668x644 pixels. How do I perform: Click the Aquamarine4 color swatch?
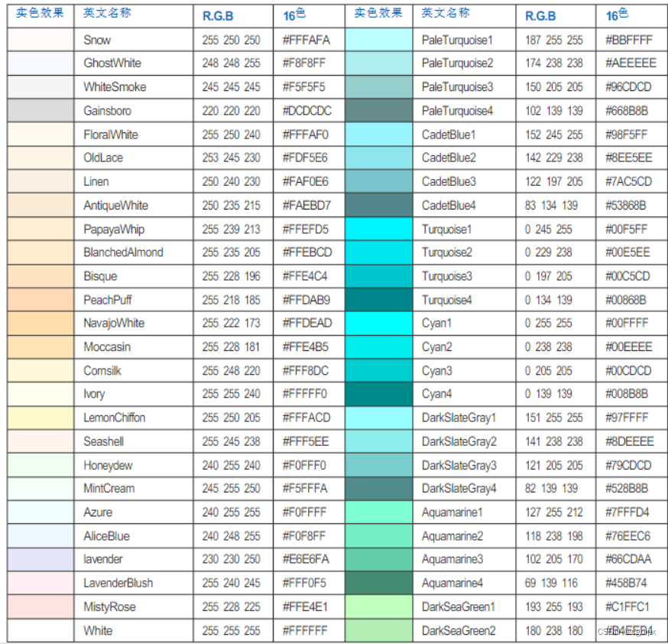click(x=379, y=583)
